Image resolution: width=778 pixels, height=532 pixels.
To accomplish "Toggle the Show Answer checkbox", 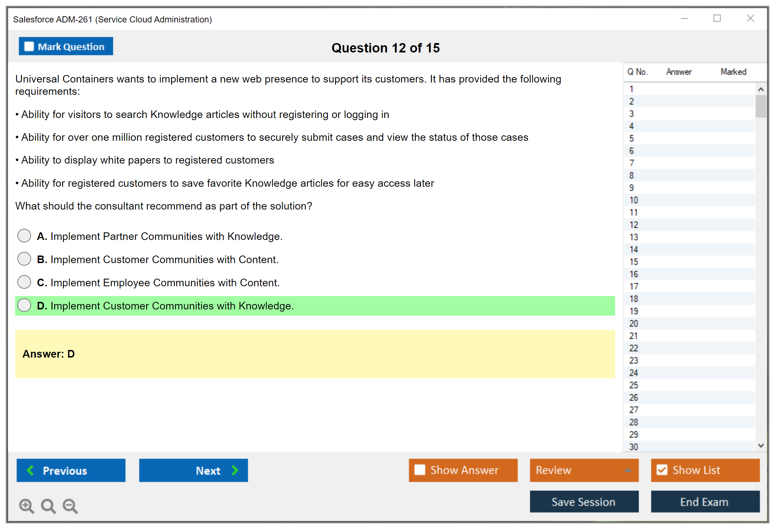I will tap(420, 470).
